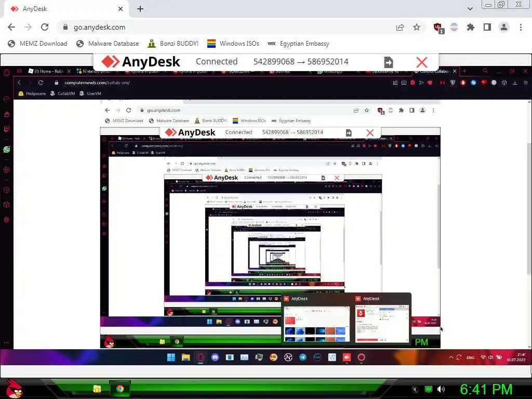Click Chrome on the green host taskbar
This screenshot has width=532, height=399.
pos(119,389)
